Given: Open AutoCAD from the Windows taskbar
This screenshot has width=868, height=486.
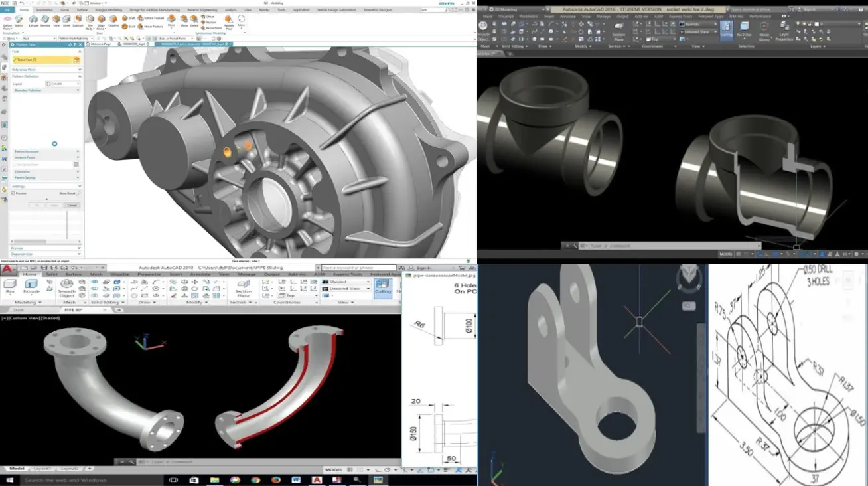Looking at the screenshot, I should (317, 479).
